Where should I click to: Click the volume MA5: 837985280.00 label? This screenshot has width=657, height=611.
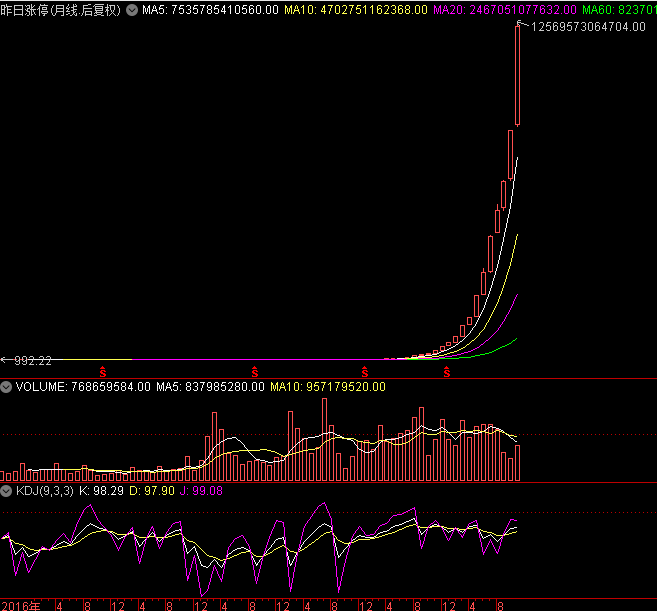pos(210,387)
